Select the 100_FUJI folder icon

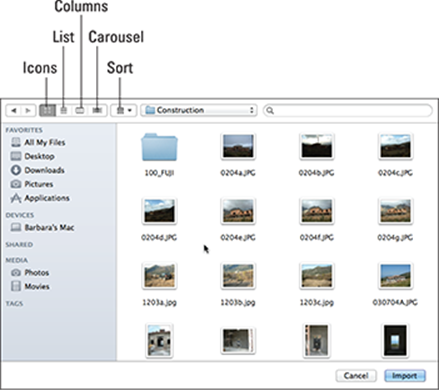pos(159,147)
